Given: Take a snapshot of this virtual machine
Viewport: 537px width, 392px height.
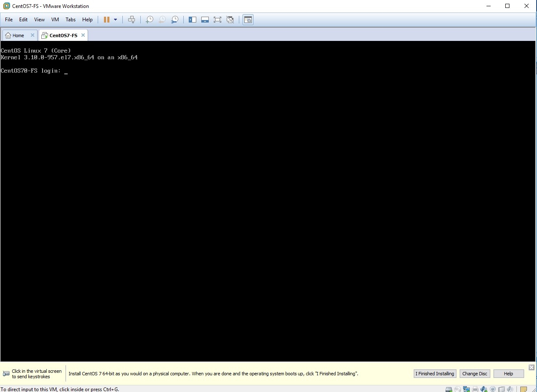Looking at the screenshot, I should 149,20.
